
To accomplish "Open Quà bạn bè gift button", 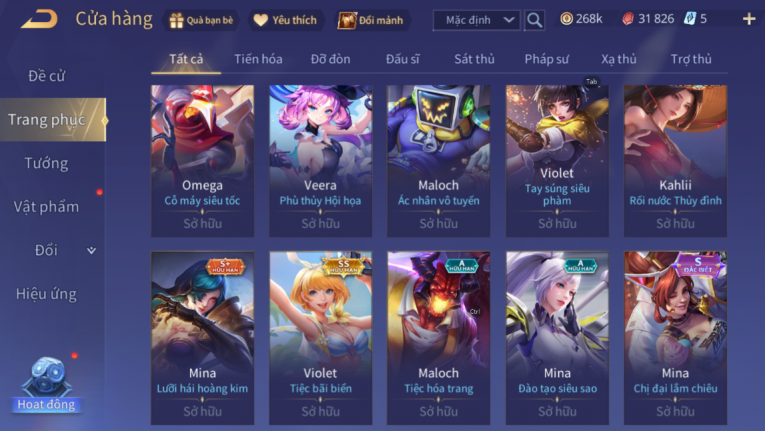I will (x=201, y=20).
